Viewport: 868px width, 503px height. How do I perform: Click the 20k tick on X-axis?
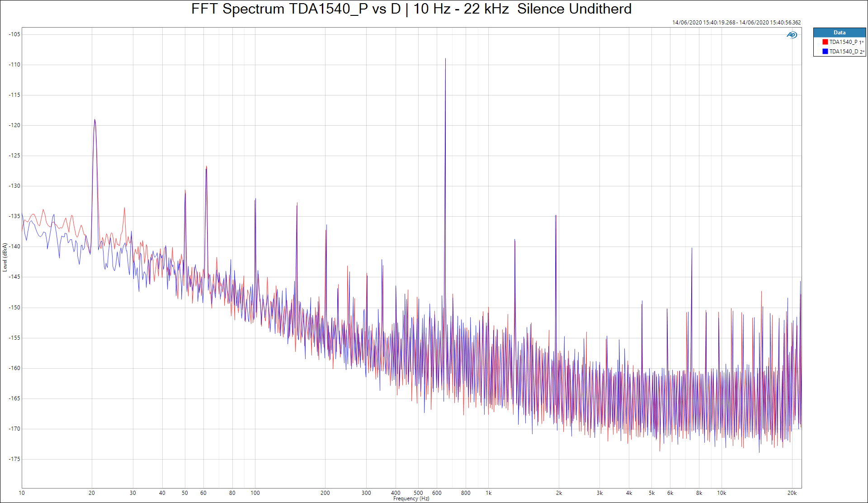792,493
